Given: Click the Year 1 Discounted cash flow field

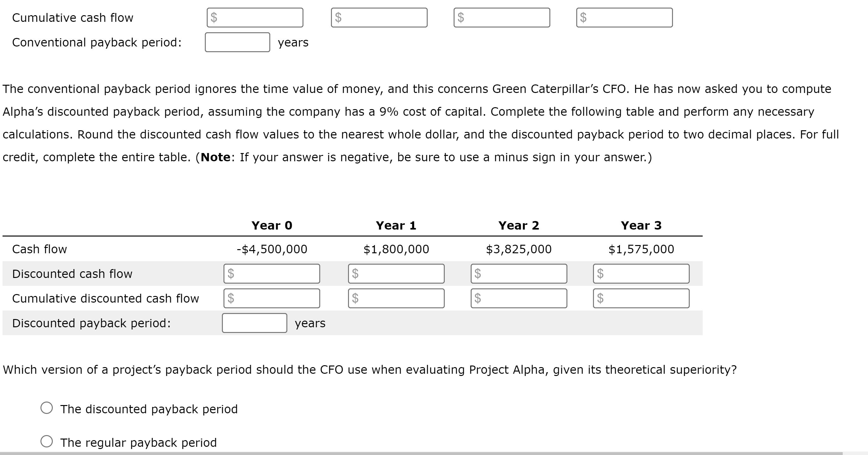Looking at the screenshot, I should [396, 274].
